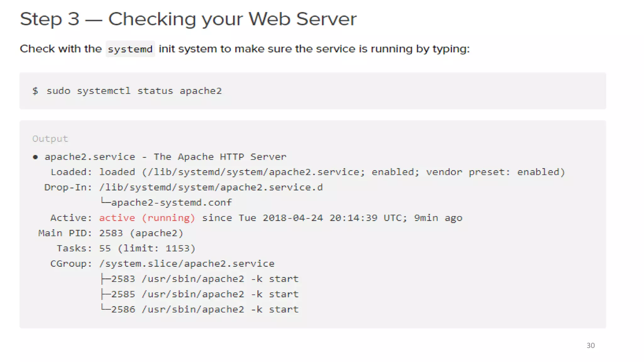Click the 'Tasks: 55 (limit: 1153)' line
644x362 pixels.
[126, 248]
